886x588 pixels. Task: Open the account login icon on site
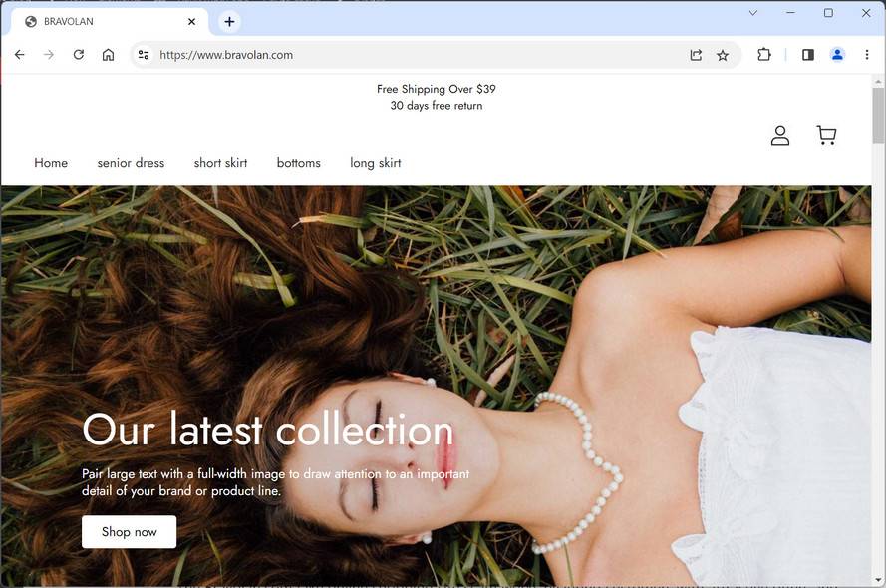[780, 135]
